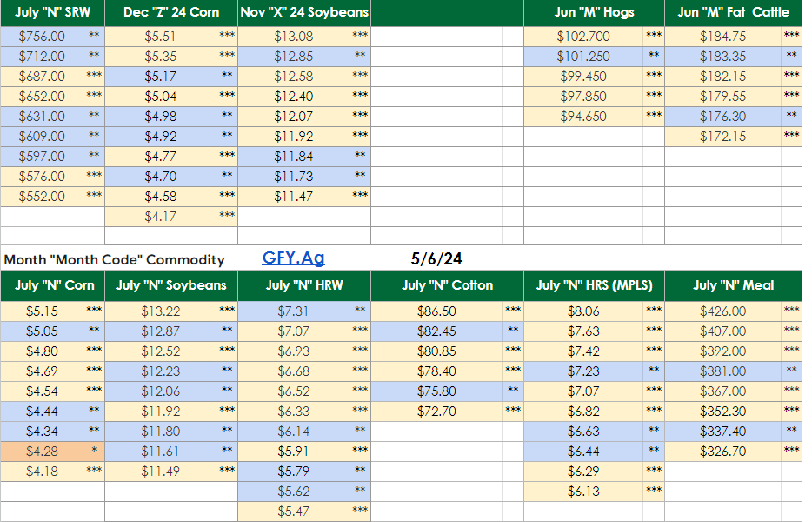
Task: Click the $4.17 Dec corn price cell
Action: coord(160,216)
